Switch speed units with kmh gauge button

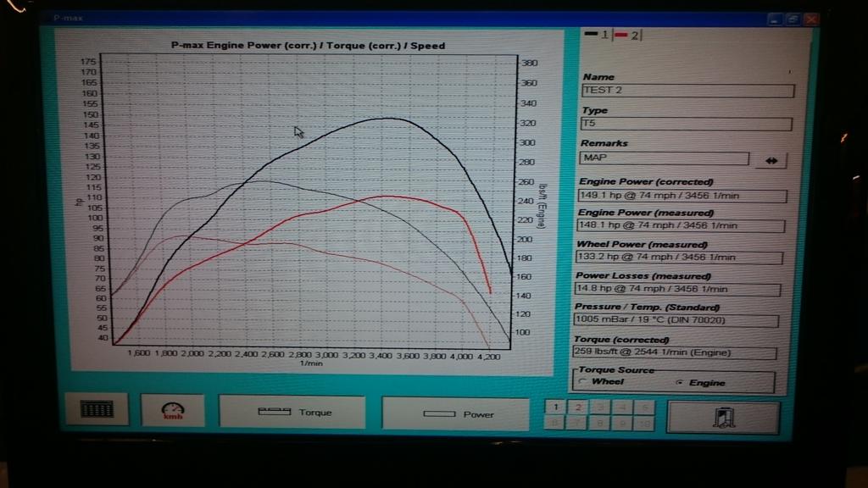pos(173,411)
